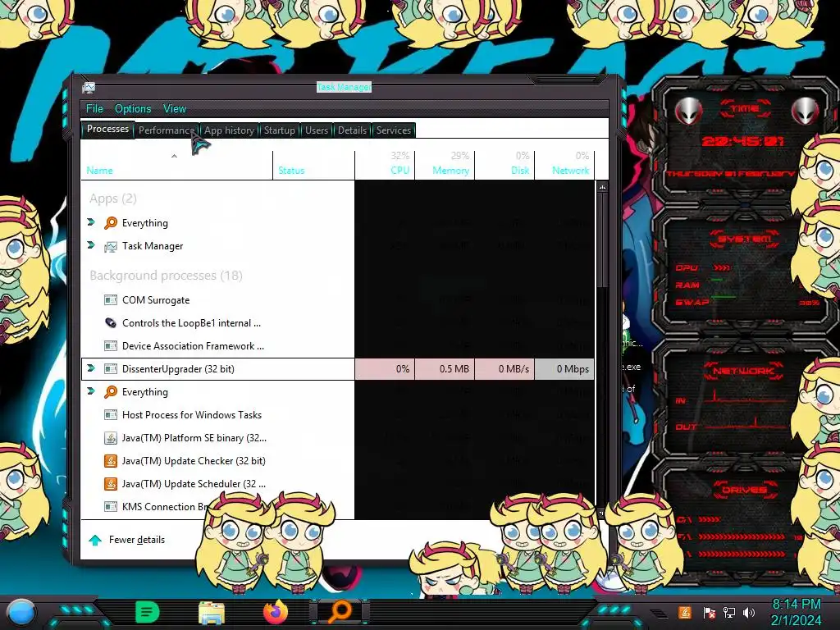
Task: Switch to the Users tab
Action: point(317,130)
